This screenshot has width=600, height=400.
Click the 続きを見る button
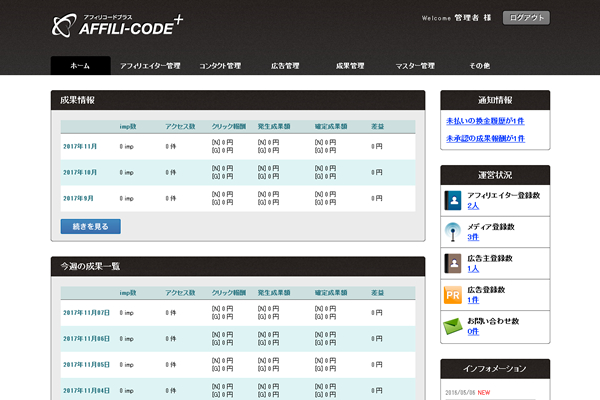[91, 226]
